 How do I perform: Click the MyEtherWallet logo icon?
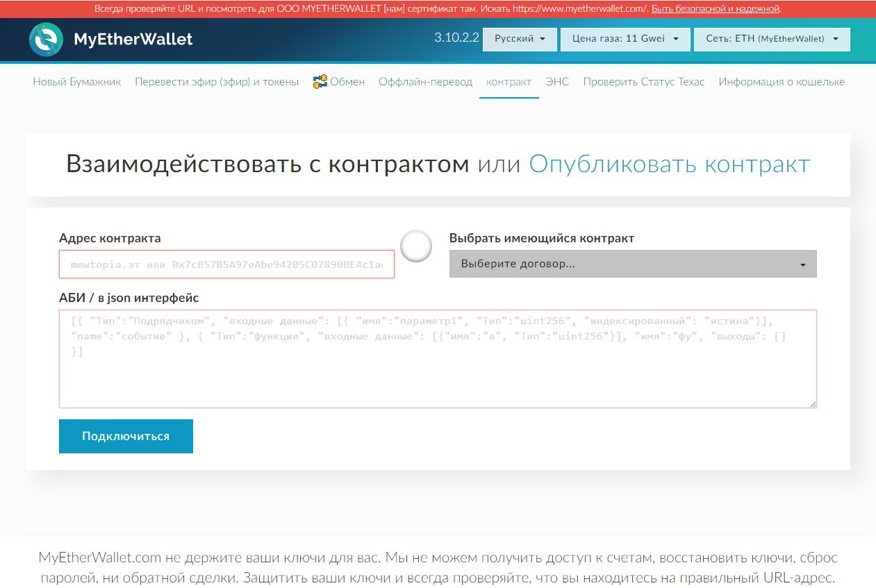click(46, 39)
